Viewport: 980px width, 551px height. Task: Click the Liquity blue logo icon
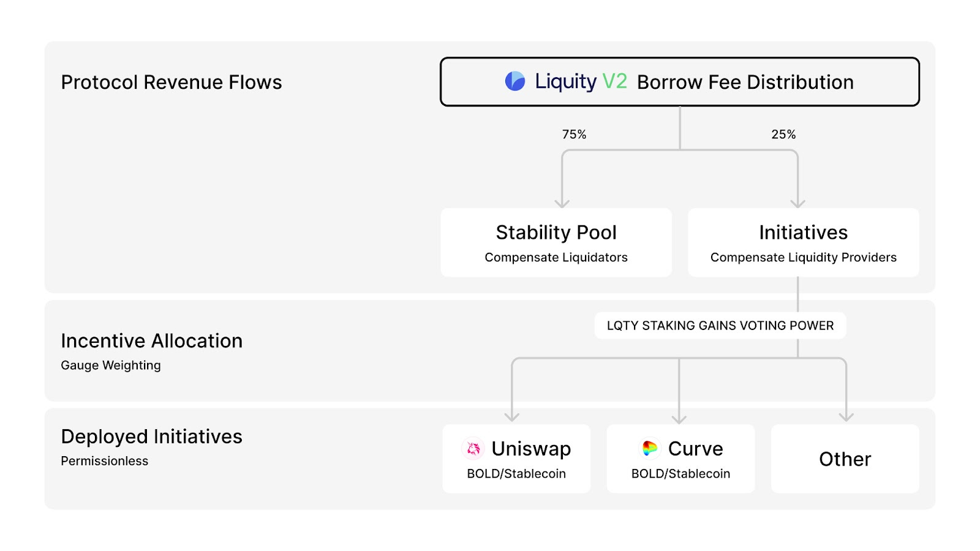point(515,81)
